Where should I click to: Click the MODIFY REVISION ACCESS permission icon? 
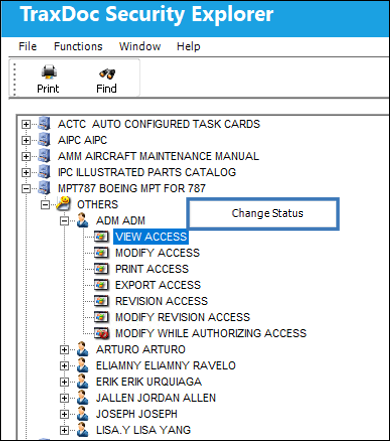coord(101,317)
